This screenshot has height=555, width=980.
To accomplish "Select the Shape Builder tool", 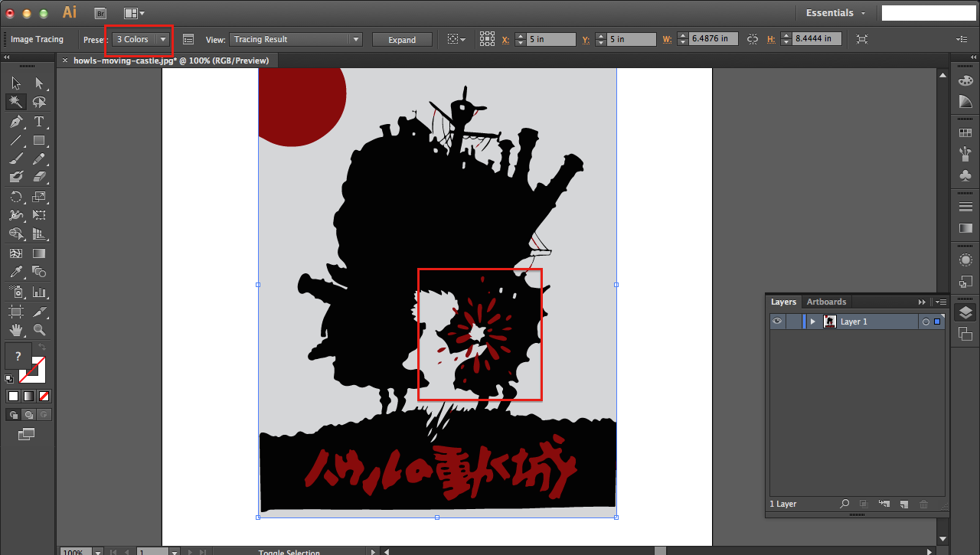I will pyautogui.click(x=16, y=233).
